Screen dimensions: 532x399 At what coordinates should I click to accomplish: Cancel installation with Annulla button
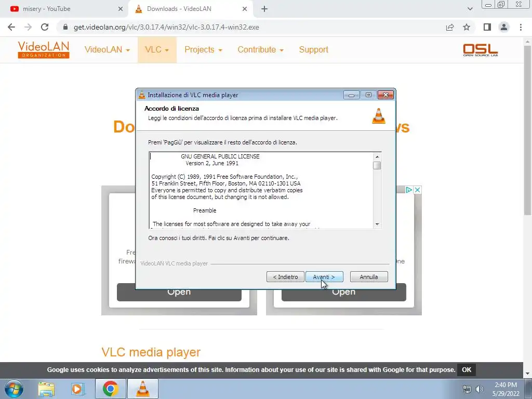tap(369, 277)
